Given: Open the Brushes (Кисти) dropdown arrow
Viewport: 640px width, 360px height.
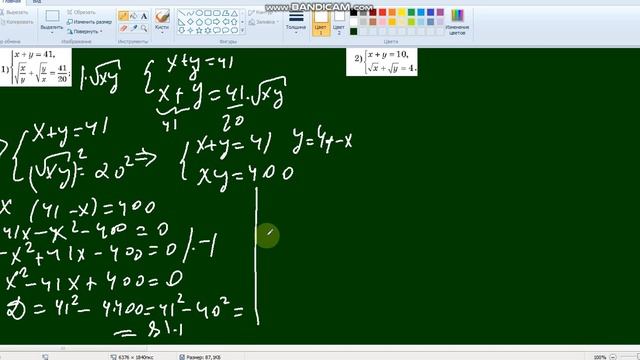Looking at the screenshot, I should [162, 33].
